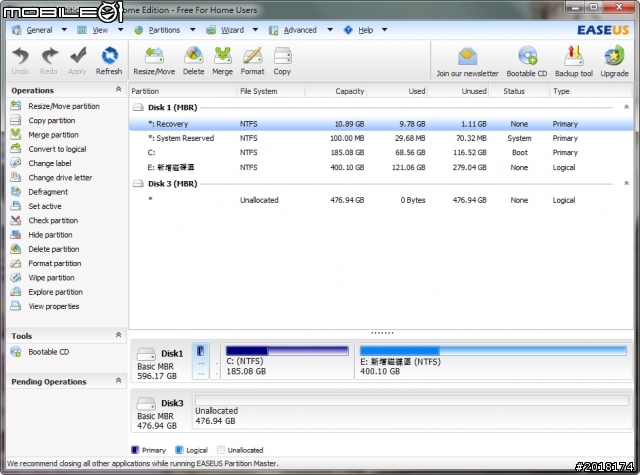Image resolution: width=640 pixels, height=475 pixels.
Task: Sort by the Used column header
Action: tap(397, 91)
